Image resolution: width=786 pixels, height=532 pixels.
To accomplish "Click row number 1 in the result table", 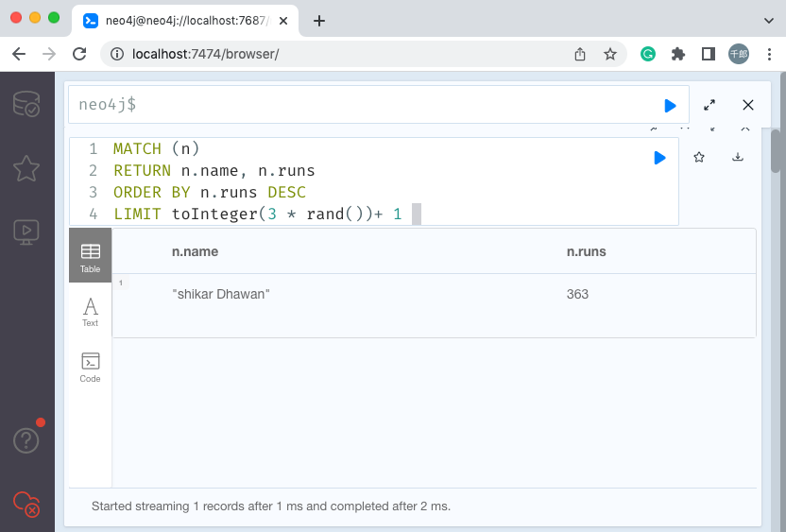I will [121, 283].
